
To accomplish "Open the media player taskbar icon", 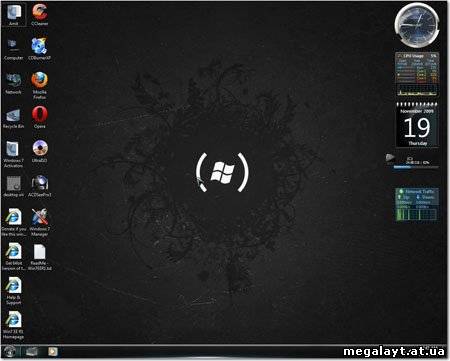I will pyautogui.click(x=53, y=351).
